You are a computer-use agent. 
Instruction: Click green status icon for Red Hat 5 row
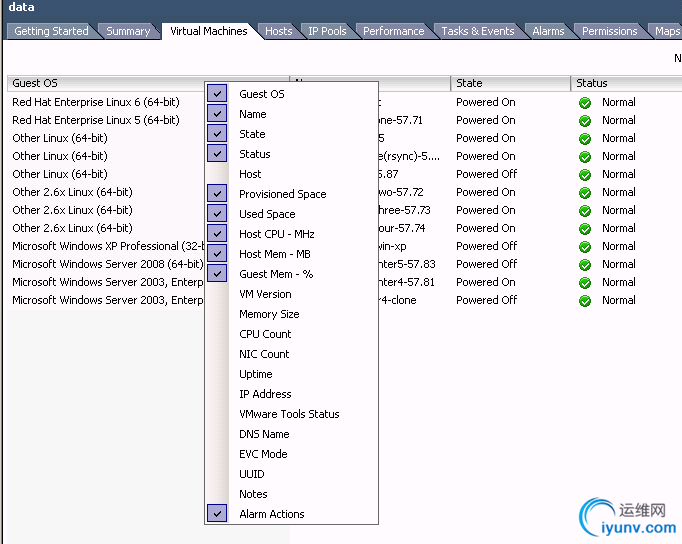click(585, 120)
